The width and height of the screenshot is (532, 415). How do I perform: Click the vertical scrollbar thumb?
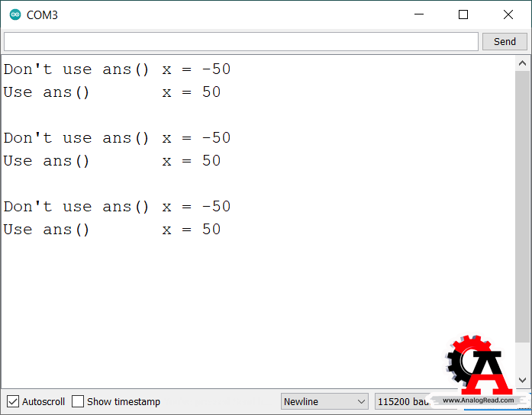coord(523,207)
